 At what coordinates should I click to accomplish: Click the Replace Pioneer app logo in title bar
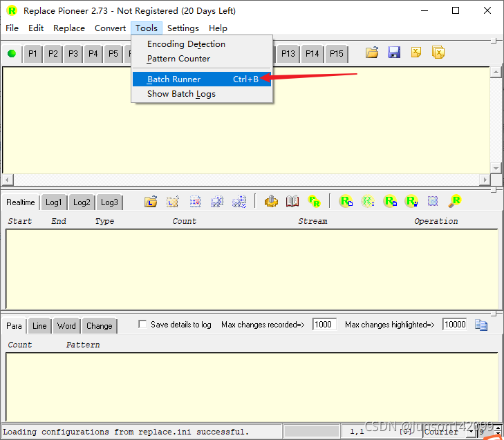pyautogui.click(x=12, y=10)
